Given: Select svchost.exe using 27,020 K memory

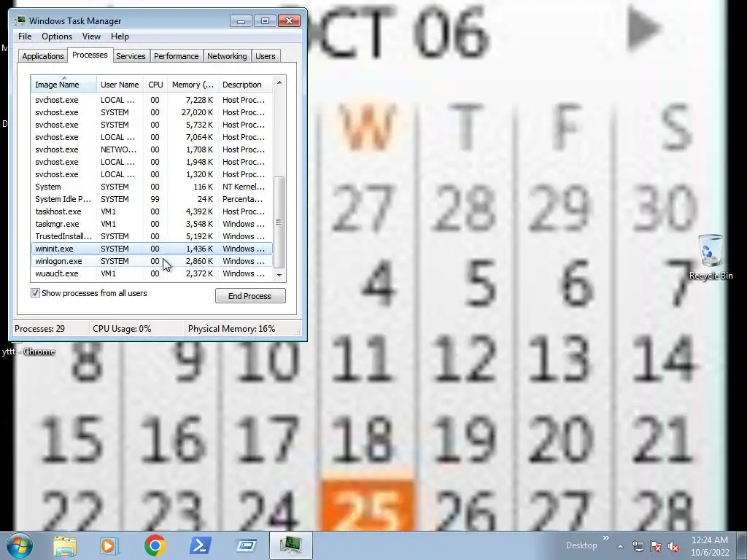Looking at the screenshot, I should pyautogui.click(x=152, y=112).
